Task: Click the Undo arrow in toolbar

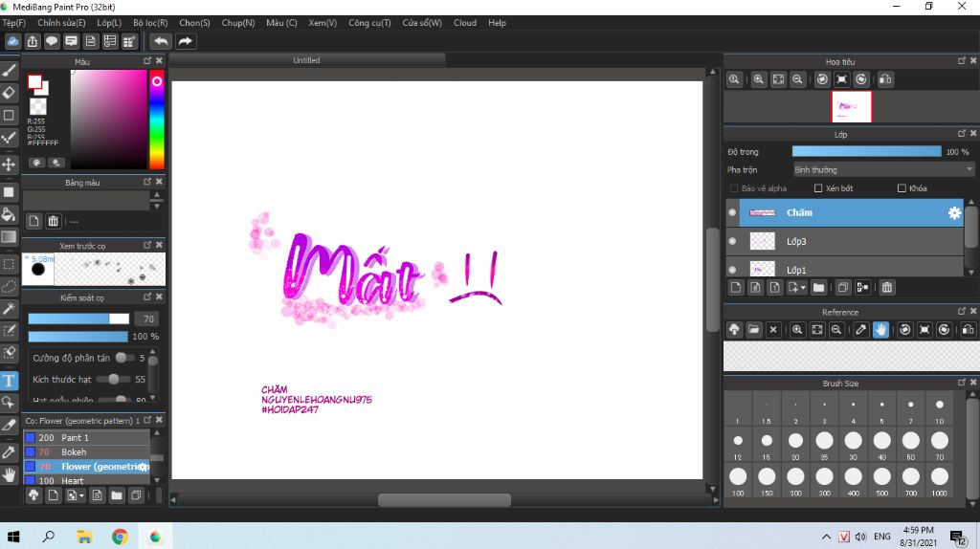Action: click(161, 41)
